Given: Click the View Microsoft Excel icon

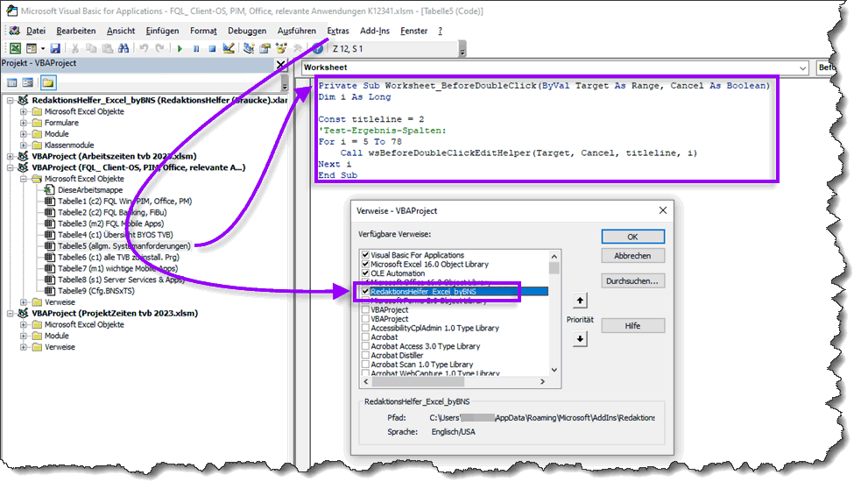Looking at the screenshot, I should 15,49.
